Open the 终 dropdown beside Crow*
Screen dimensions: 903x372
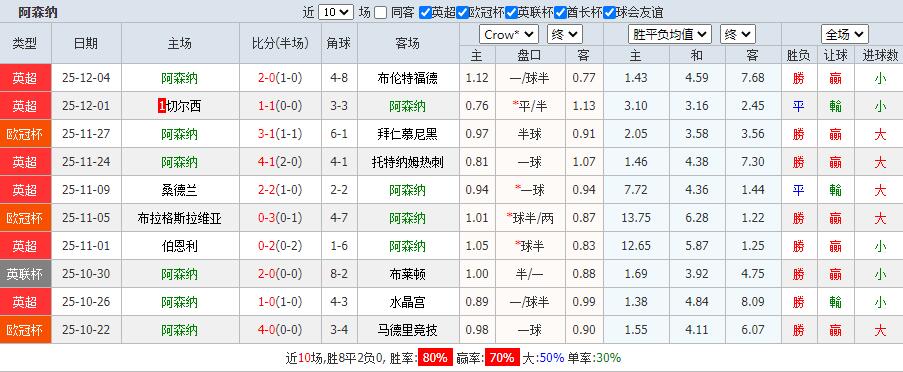pyautogui.click(x=564, y=35)
